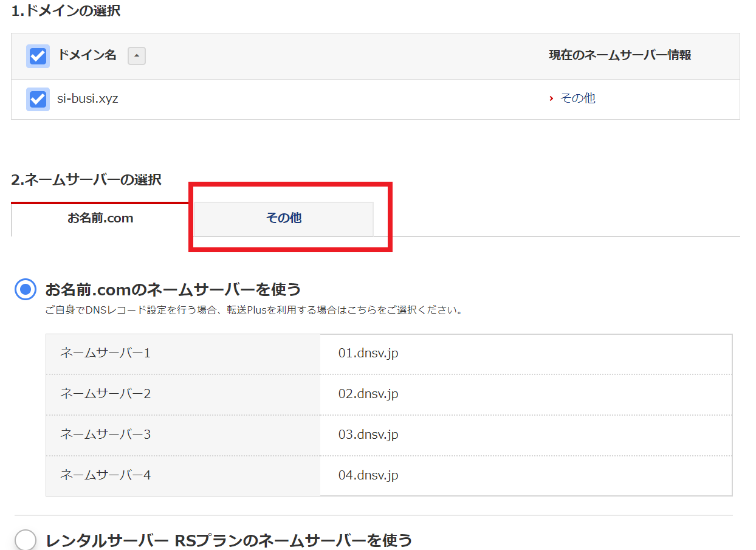Click the 01.dnsv.jp nameserver value

(x=368, y=353)
